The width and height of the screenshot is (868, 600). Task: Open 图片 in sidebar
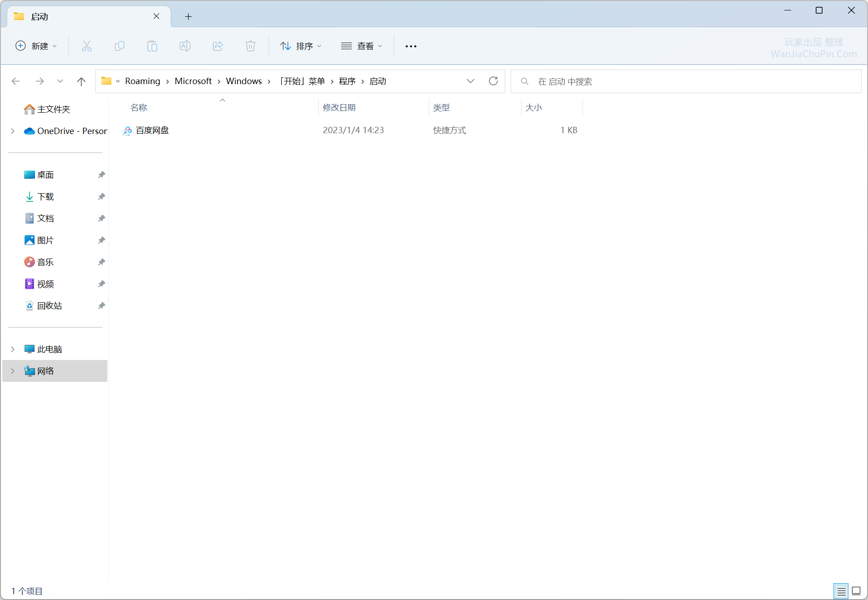45,240
